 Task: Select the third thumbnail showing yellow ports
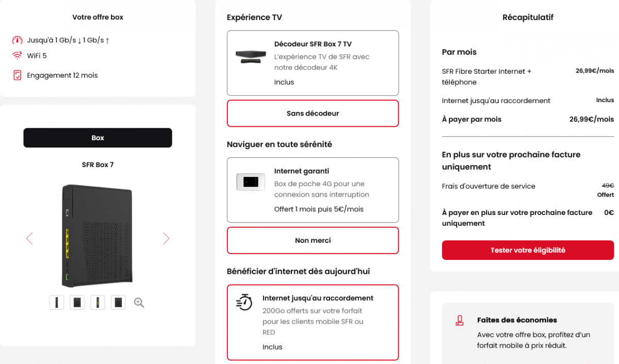coord(97,303)
